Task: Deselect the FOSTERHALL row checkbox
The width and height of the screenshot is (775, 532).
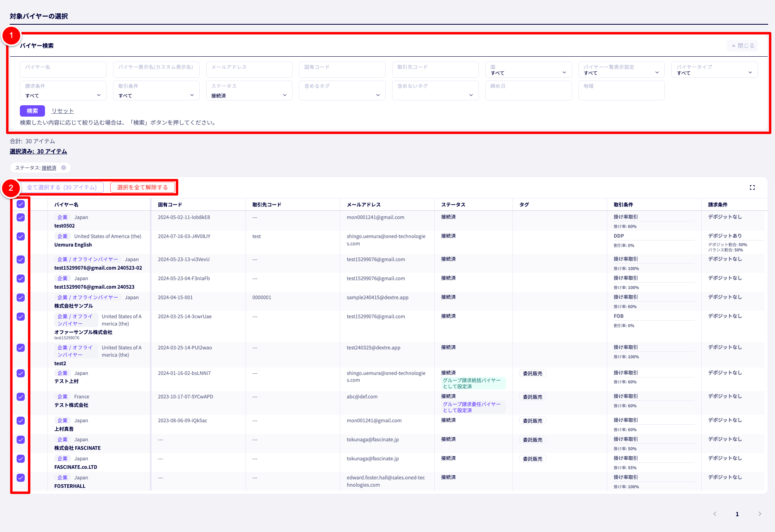Action: coord(21,478)
